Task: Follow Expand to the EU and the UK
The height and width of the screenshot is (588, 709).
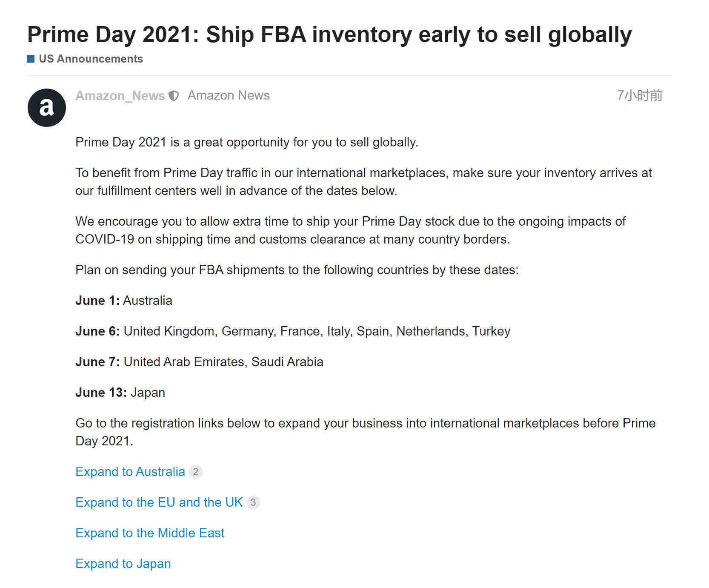Action: [159, 502]
